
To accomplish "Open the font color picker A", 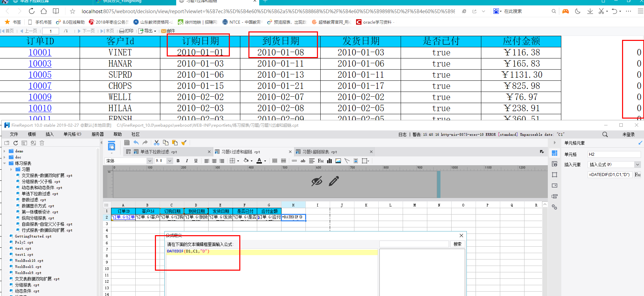I will coord(259,161).
